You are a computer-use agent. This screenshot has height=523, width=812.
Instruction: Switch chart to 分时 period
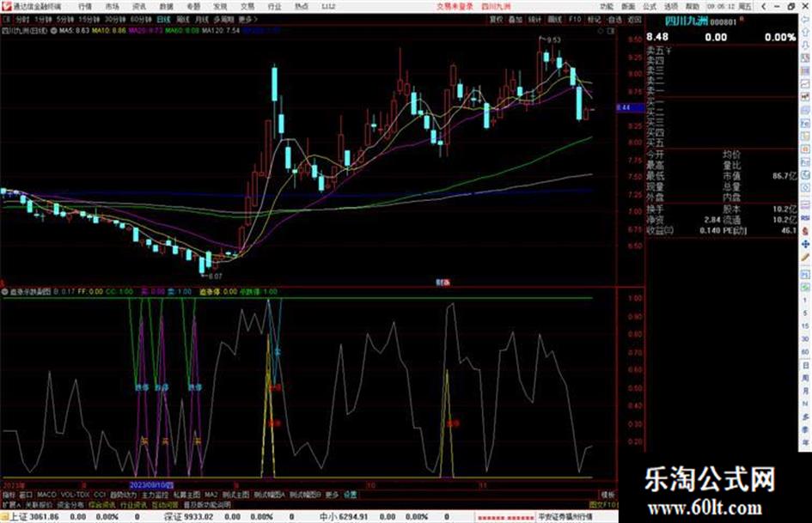pyautogui.click(x=21, y=19)
